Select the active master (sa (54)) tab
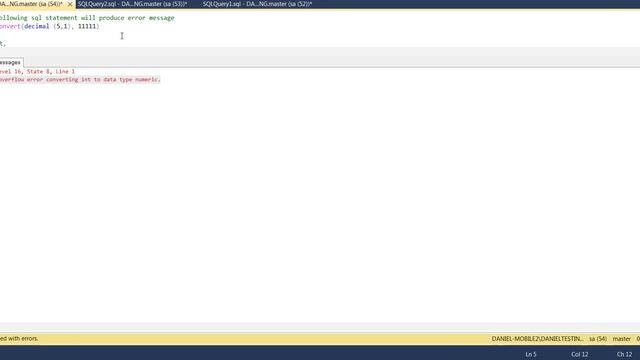The height and width of the screenshot is (360, 640). (31, 4)
